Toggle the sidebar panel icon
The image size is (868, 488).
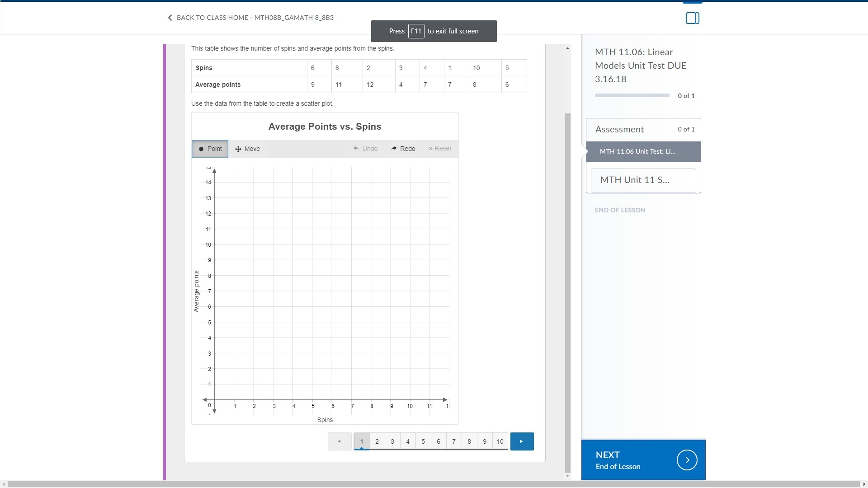tap(692, 18)
